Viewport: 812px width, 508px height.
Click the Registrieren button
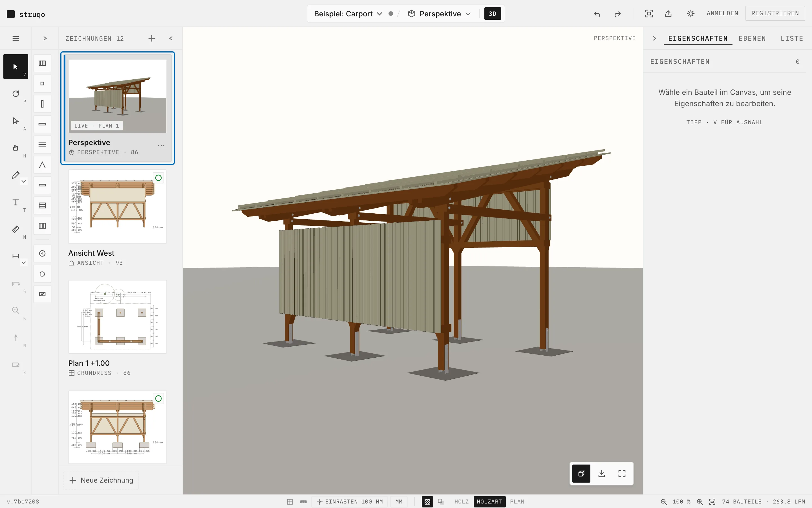tap(775, 13)
